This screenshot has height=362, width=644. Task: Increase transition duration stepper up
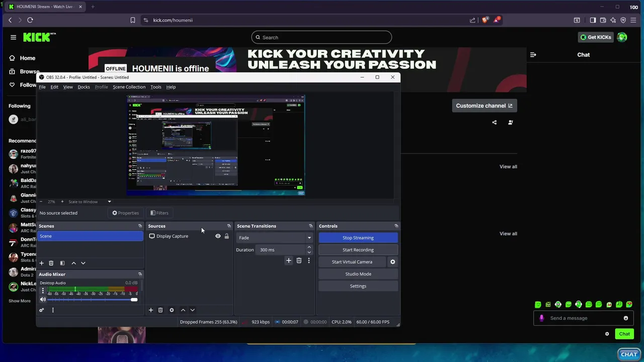click(309, 247)
